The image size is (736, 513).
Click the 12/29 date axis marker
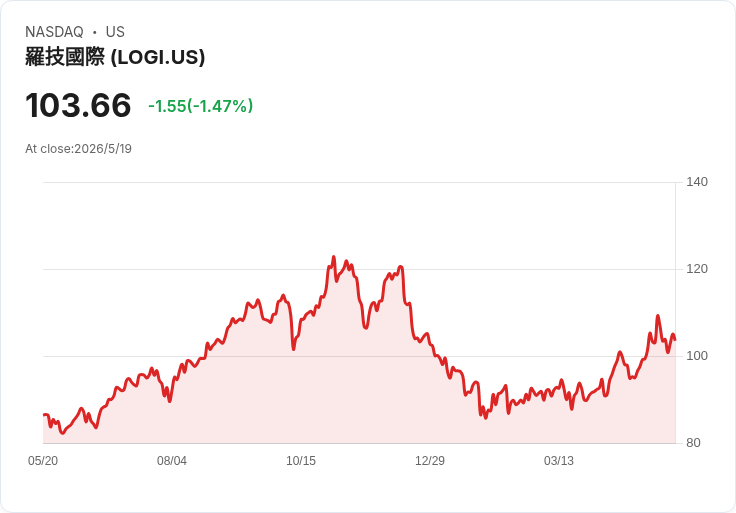point(429,460)
